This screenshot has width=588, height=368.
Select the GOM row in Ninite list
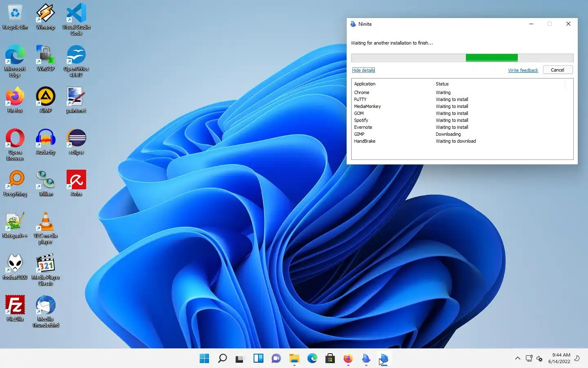tap(462, 113)
